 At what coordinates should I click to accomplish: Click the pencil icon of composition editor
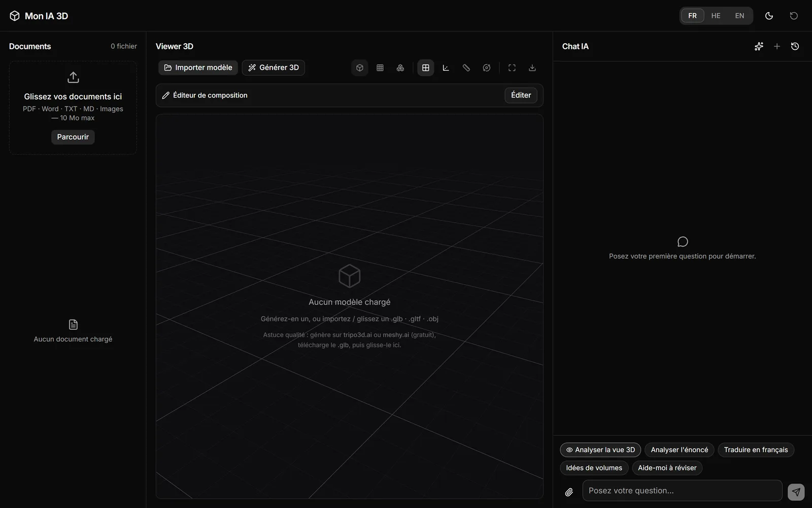click(165, 96)
